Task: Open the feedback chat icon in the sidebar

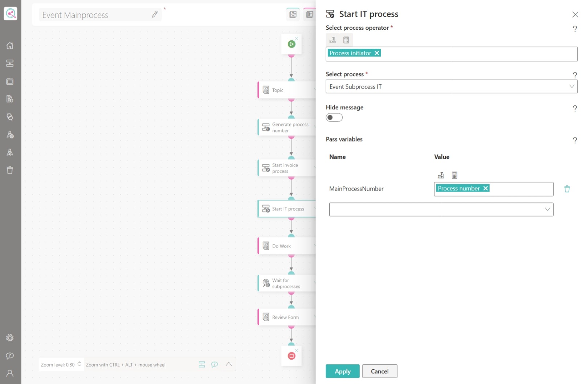Action: pos(10,356)
